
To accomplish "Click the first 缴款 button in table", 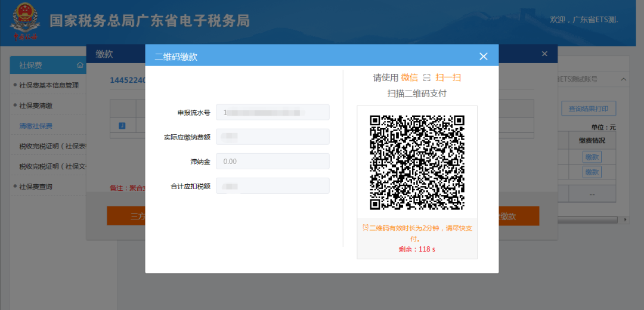I will click(592, 157).
